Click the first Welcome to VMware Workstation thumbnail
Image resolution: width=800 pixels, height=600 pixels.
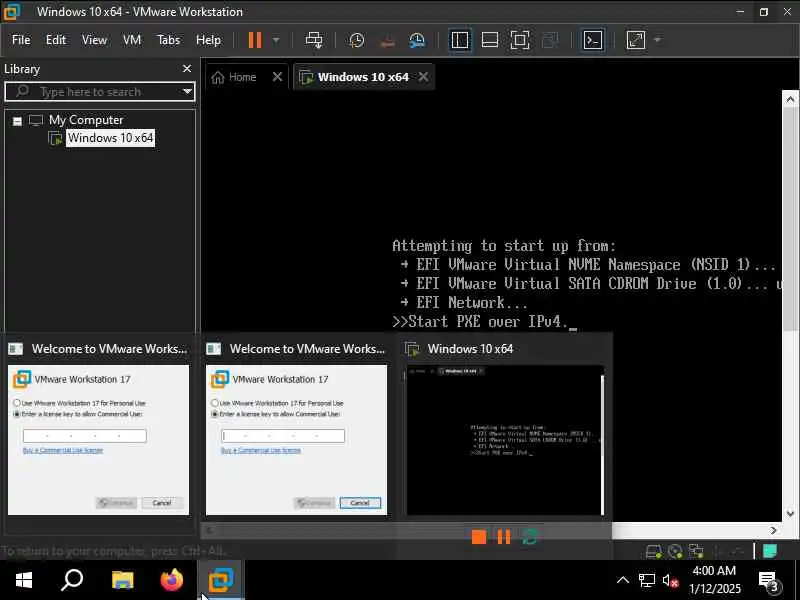[x=98, y=439]
